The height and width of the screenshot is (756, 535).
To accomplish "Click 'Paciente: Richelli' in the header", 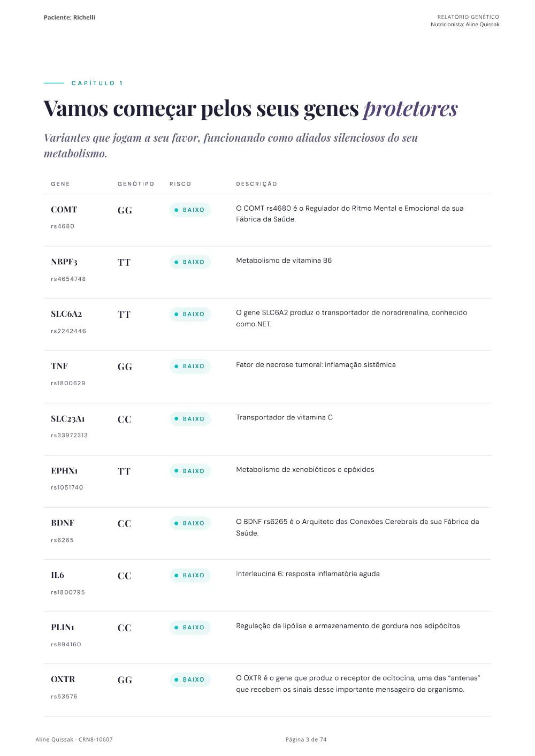I will click(70, 18).
